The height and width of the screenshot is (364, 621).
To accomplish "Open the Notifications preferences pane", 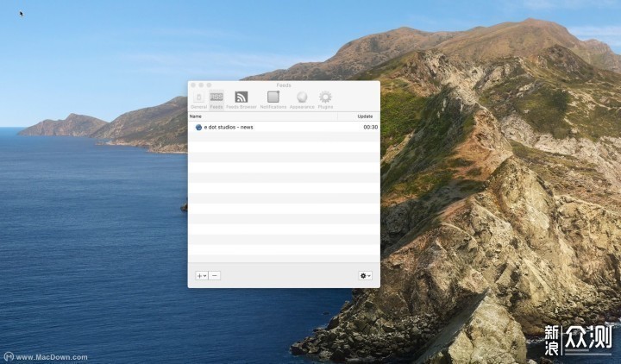I will click(x=273, y=100).
